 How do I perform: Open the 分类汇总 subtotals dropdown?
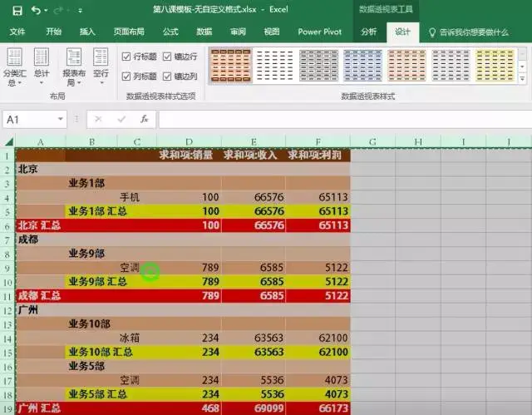(x=15, y=67)
